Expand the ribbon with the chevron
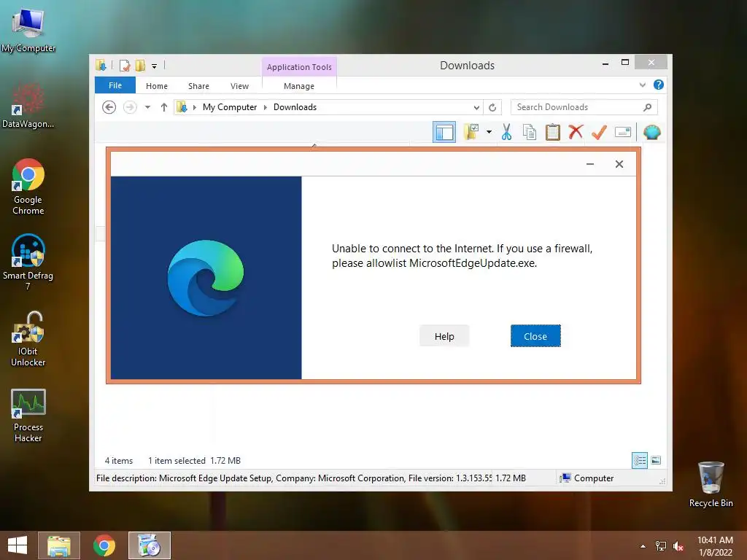The width and height of the screenshot is (747, 560). coord(642,85)
